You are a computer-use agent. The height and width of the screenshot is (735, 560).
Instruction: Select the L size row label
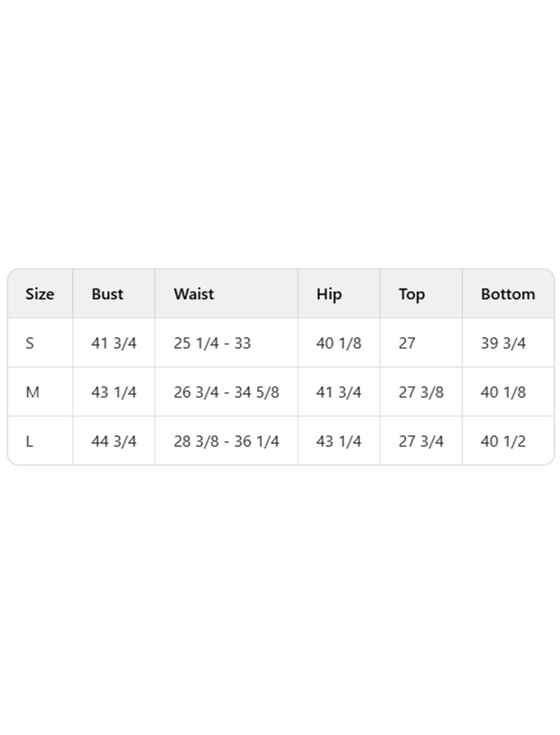29,441
